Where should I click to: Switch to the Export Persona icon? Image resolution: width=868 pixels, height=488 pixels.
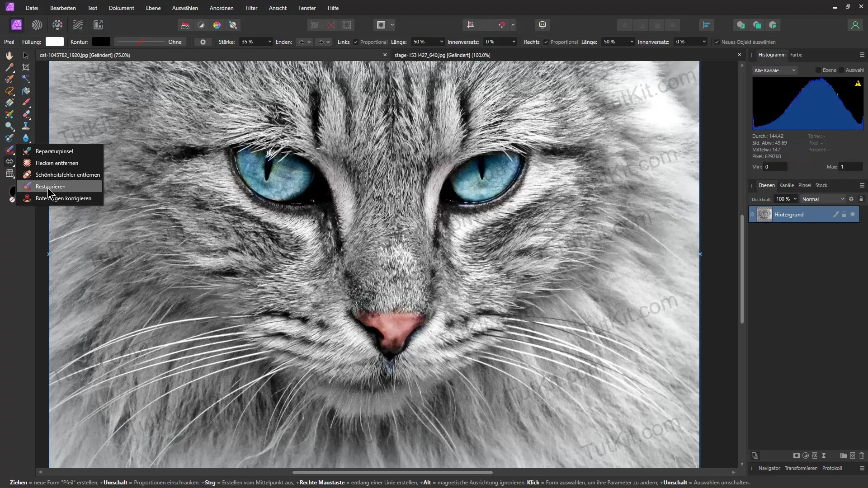pyautogui.click(x=98, y=25)
